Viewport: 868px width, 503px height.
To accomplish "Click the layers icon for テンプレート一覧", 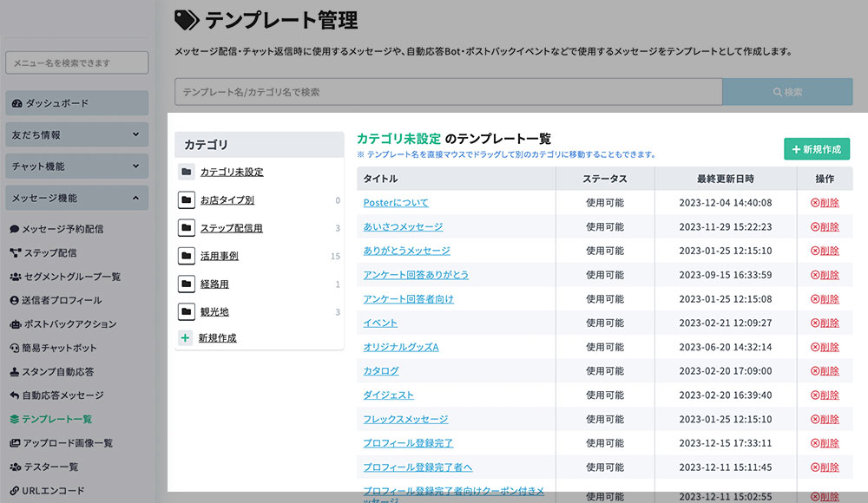I will 15,420.
